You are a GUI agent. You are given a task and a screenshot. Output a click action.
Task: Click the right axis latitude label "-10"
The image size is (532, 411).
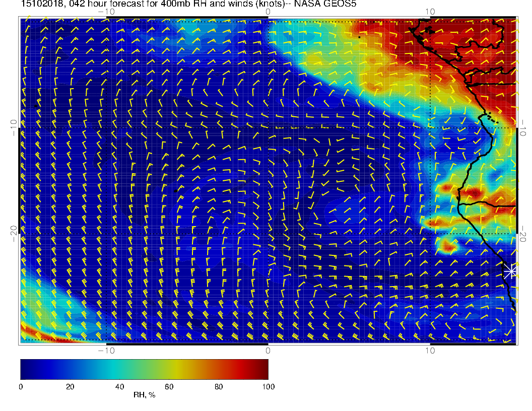tap(522, 127)
